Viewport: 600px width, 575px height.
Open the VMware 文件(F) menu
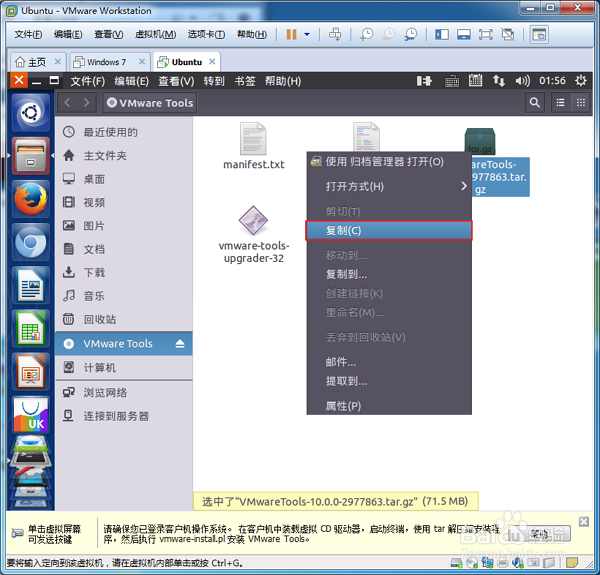pyautogui.click(x=28, y=34)
